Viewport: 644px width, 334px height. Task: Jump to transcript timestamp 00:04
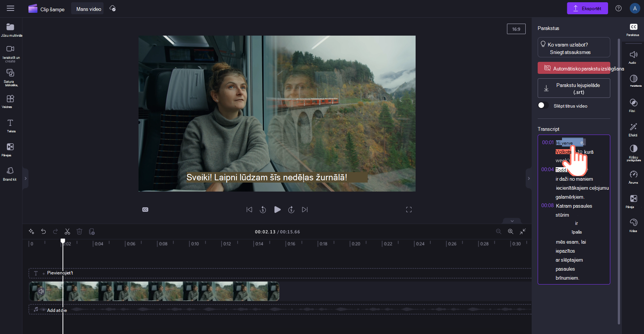[x=547, y=169]
